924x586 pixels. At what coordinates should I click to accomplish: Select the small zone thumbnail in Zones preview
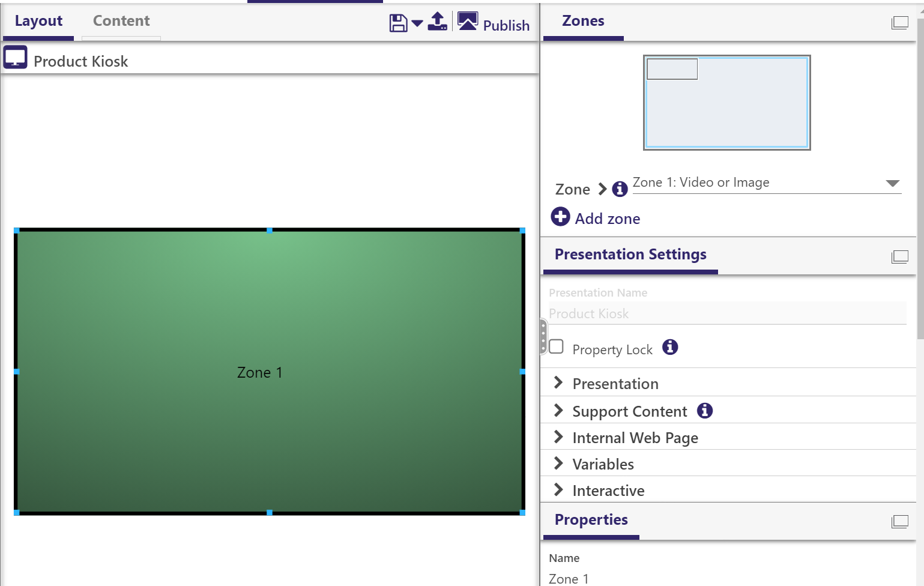(x=672, y=69)
